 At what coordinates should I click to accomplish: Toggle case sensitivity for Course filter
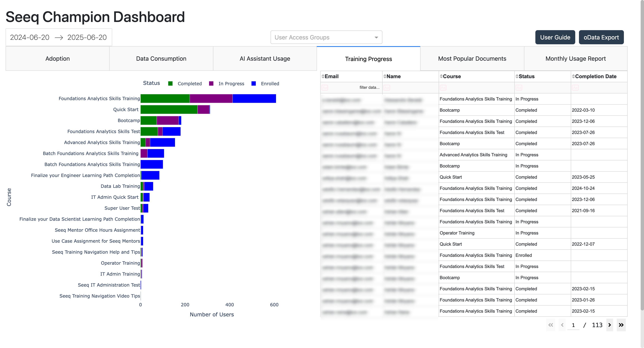[x=443, y=88]
